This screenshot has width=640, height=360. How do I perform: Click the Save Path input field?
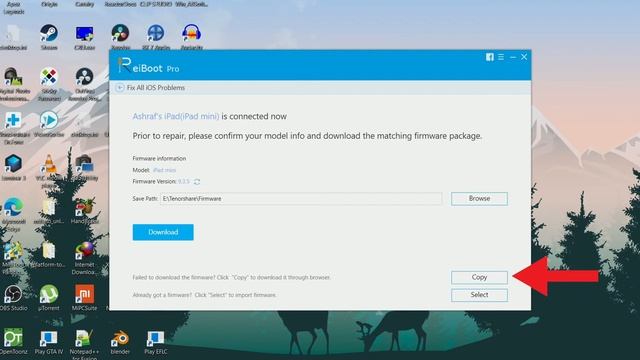pyautogui.click(x=301, y=199)
